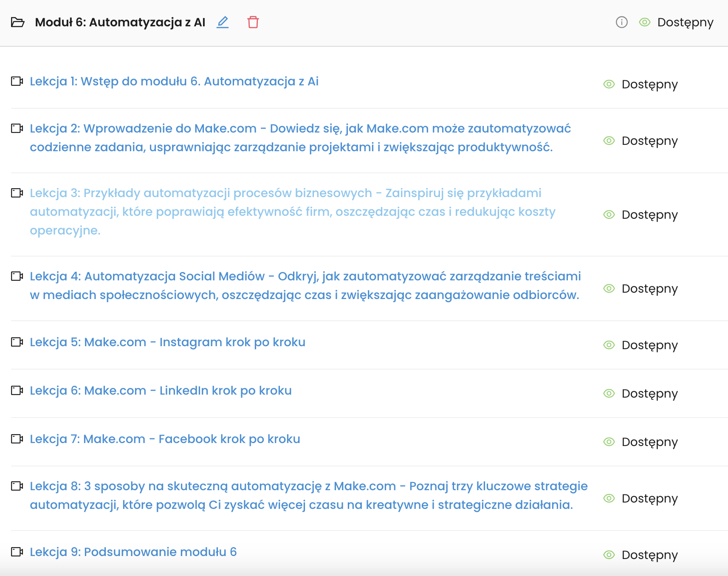Click the video camera icon for Lekcja 1
728x576 pixels.
pyautogui.click(x=17, y=81)
